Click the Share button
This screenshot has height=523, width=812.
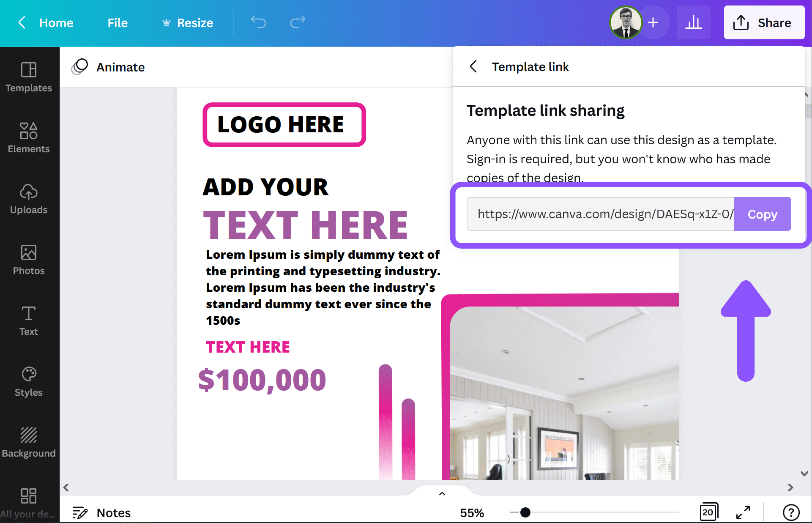tap(763, 23)
